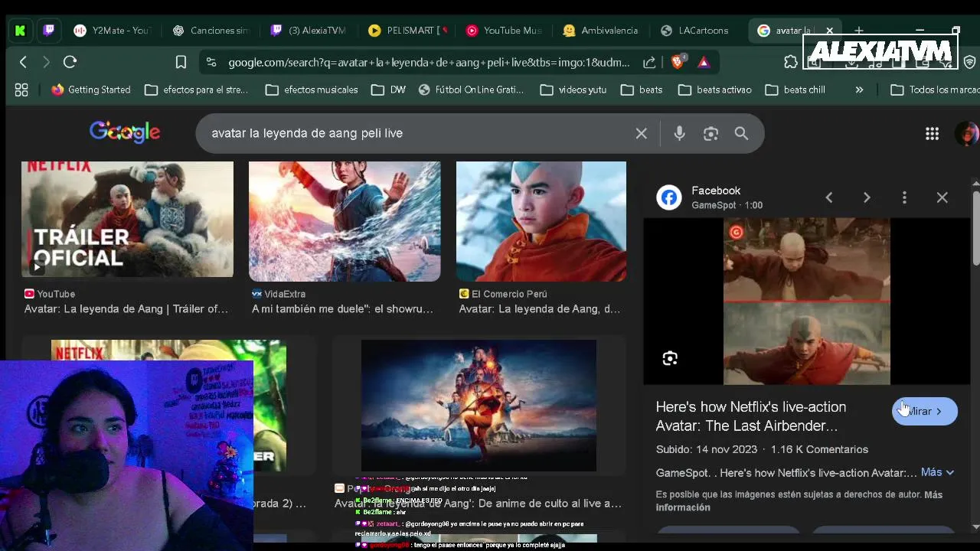
Task: Open the pinned Twitch tab
Action: click(49, 31)
